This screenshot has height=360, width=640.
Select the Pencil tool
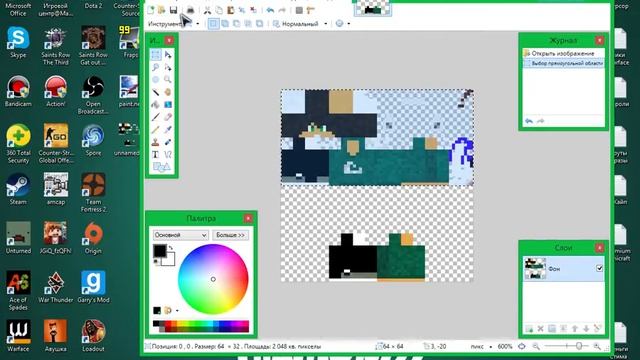(156, 130)
